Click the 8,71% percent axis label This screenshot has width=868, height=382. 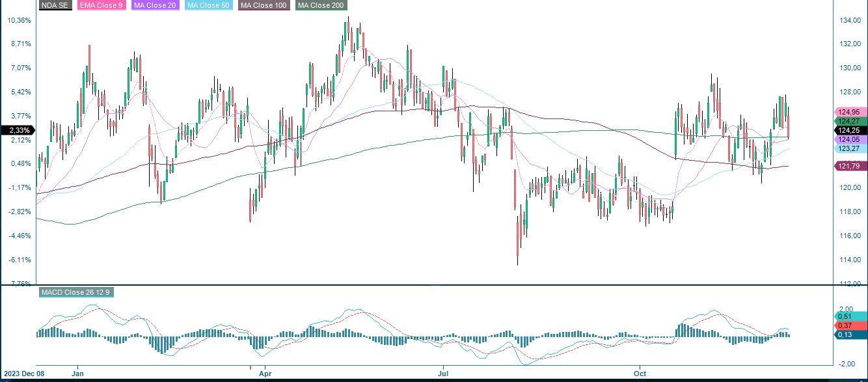coord(20,44)
